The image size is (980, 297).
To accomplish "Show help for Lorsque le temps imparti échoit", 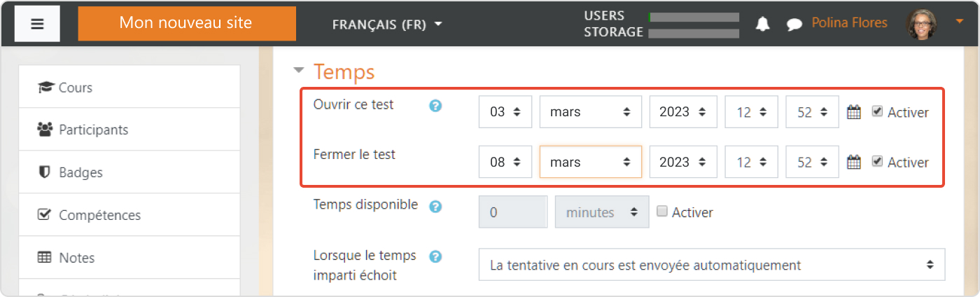I will [435, 257].
